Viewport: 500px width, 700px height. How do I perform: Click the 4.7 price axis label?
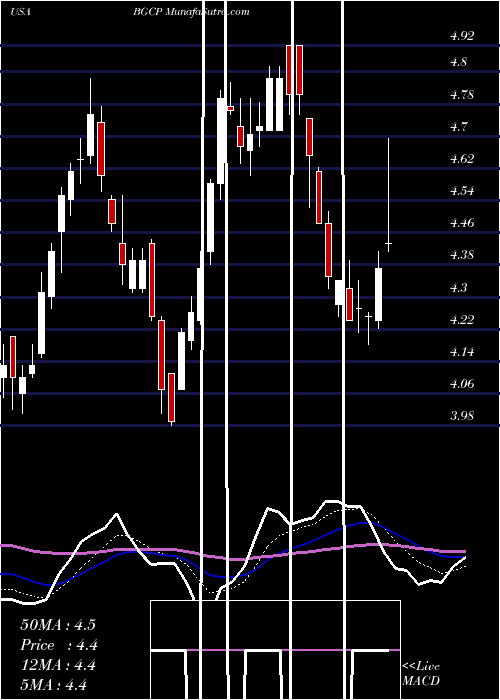click(458, 126)
